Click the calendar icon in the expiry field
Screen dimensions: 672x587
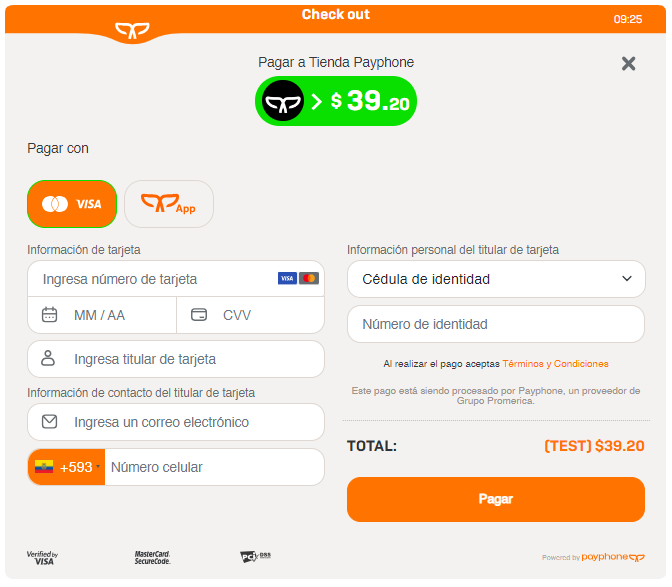pyautogui.click(x=49, y=314)
